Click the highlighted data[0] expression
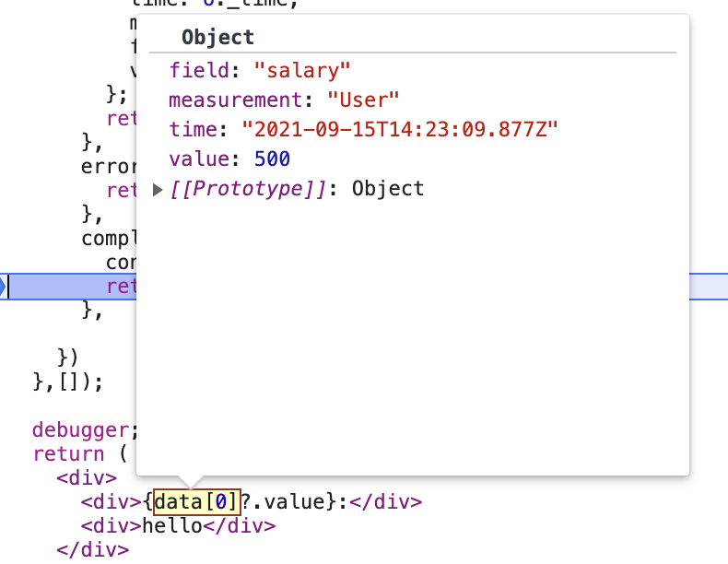This screenshot has width=728, height=564. click(x=197, y=502)
